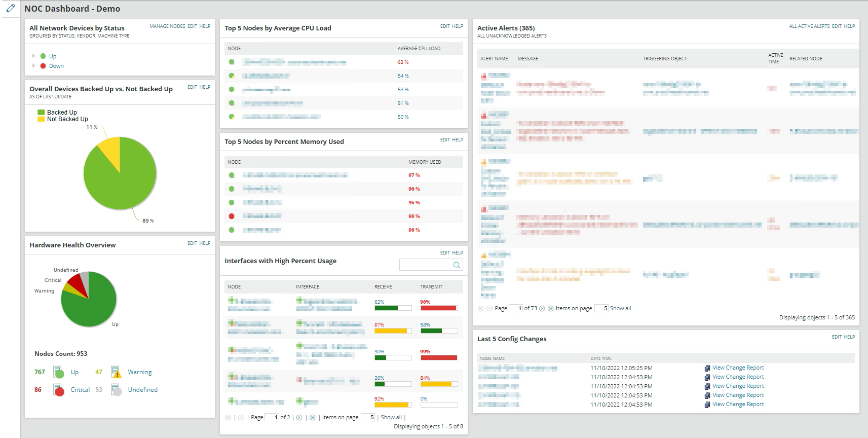
Task: Click EDIT in Top 5 CPU Load panel
Action: click(x=445, y=26)
